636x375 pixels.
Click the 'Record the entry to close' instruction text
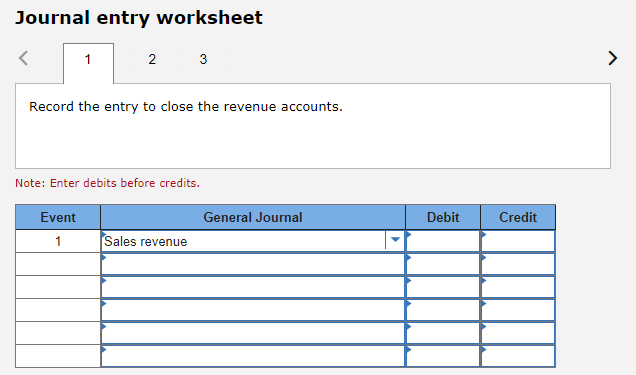[186, 107]
